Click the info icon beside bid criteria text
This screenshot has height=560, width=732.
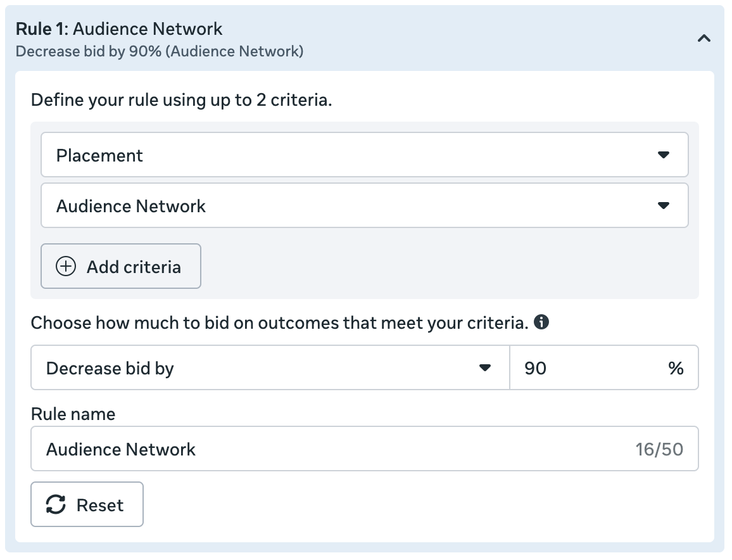pyautogui.click(x=541, y=322)
